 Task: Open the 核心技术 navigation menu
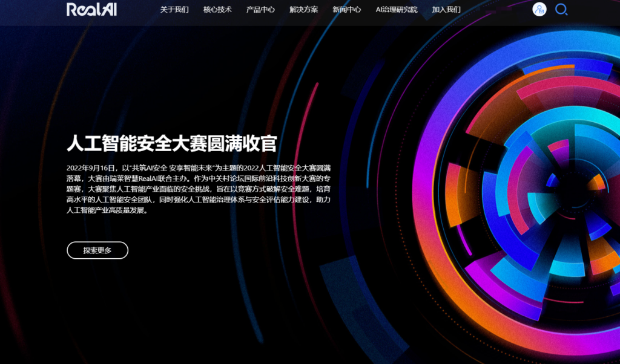coord(217,10)
